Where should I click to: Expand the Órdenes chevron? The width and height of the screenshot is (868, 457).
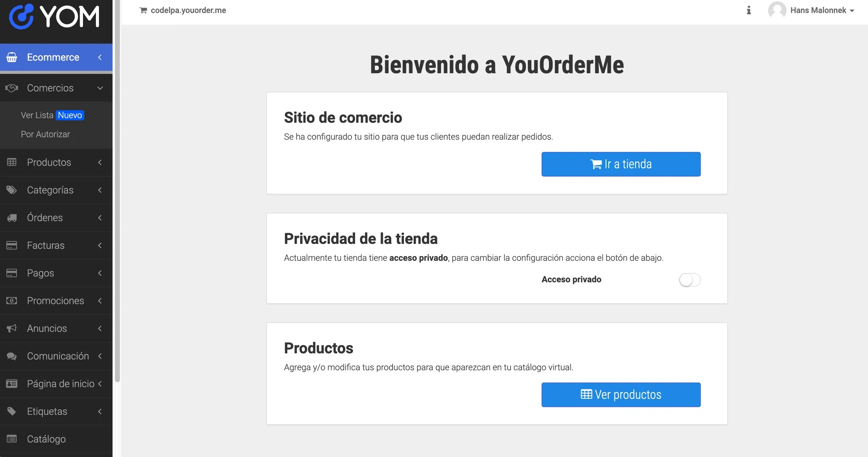pos(100,217)
